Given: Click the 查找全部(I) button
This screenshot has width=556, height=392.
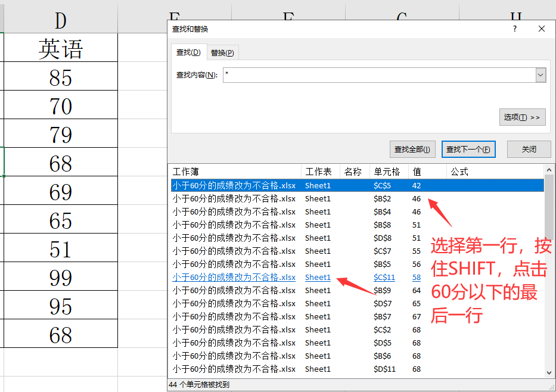Looking at the screenshot, I should click(412, 149).
